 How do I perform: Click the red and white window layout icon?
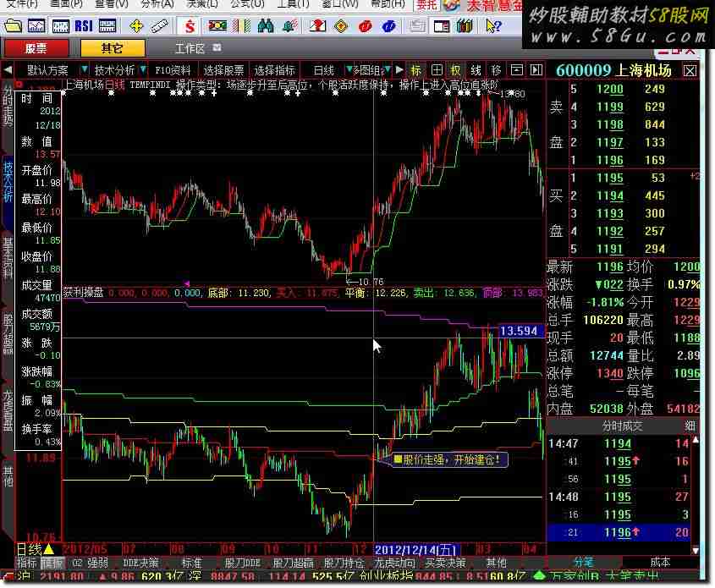[441, 26]
